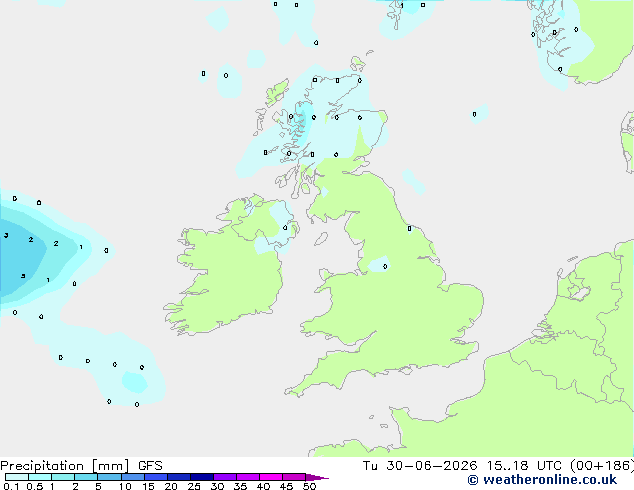Click the '(00+186)' forecast offset text
The width and height of the screenshot is (634, 490).
tap(602, 466)
